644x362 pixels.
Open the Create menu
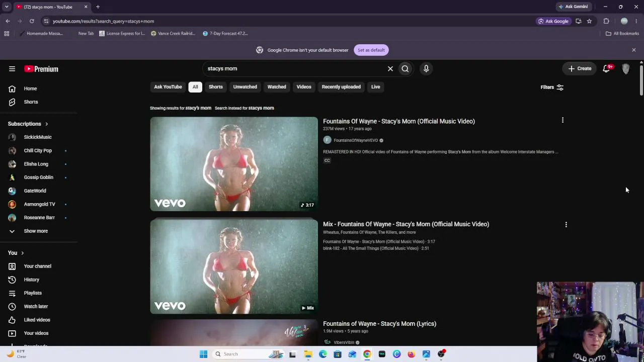pos(580,68)
